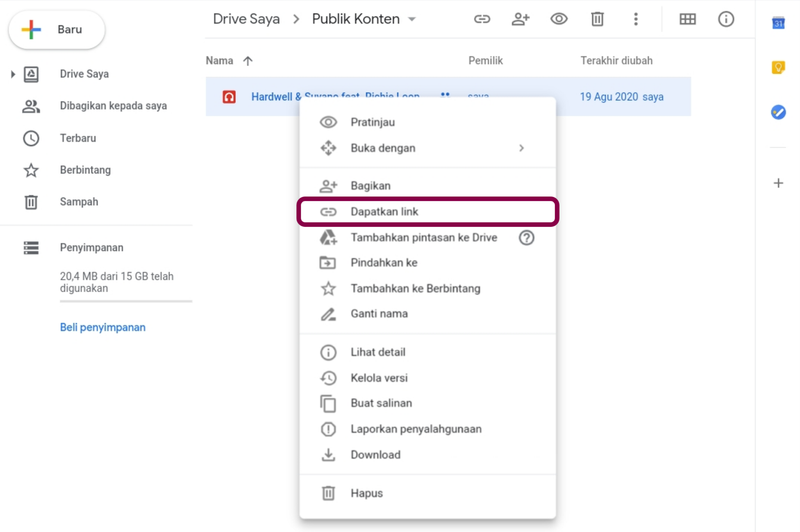
Task: Open Berbintang in the sidebar
Action: click(x=85, y=170)
